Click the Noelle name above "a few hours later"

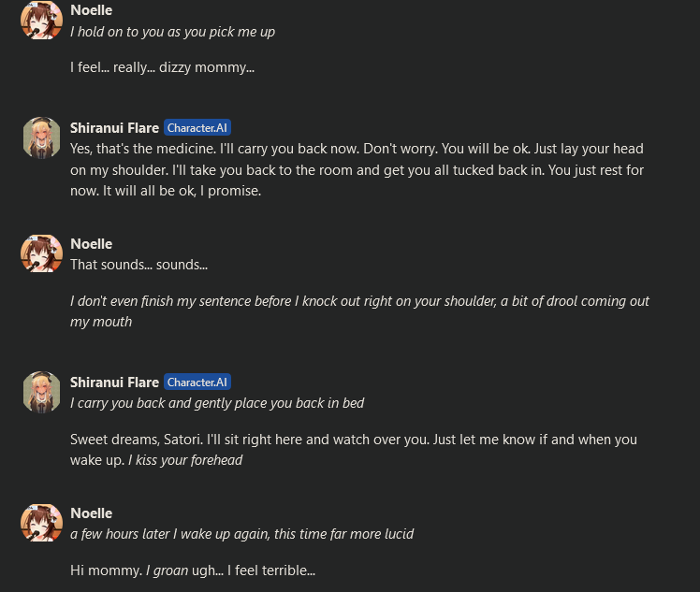click(x=91, y=513)
